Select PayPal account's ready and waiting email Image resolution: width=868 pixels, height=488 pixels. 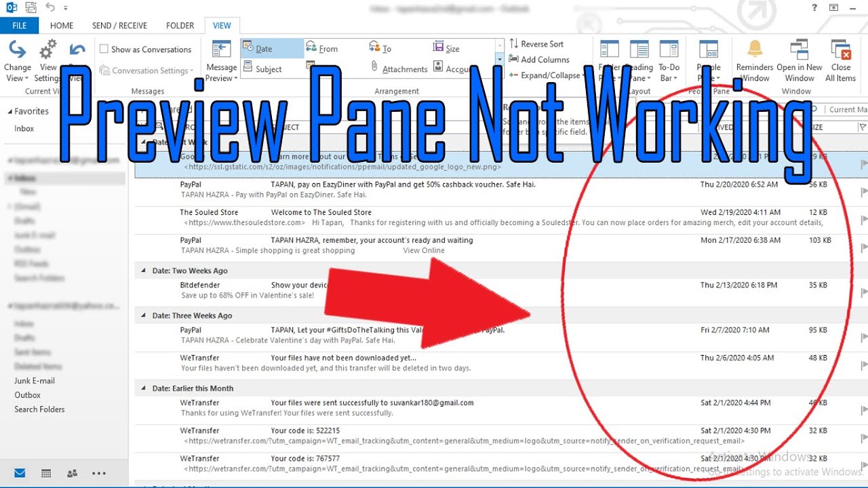[494, 245]
